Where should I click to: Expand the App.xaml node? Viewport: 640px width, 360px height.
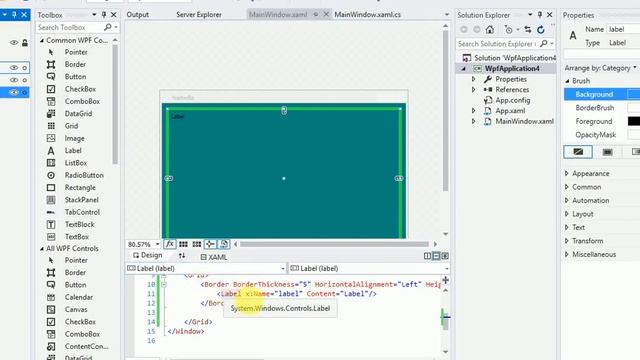click(473, 111)
